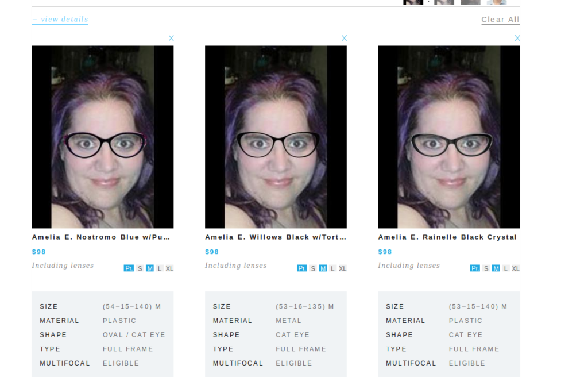Image resolution: width=588 pixels, height=377 pixels.
Task: Click the Clear All link
Action: 500,20
